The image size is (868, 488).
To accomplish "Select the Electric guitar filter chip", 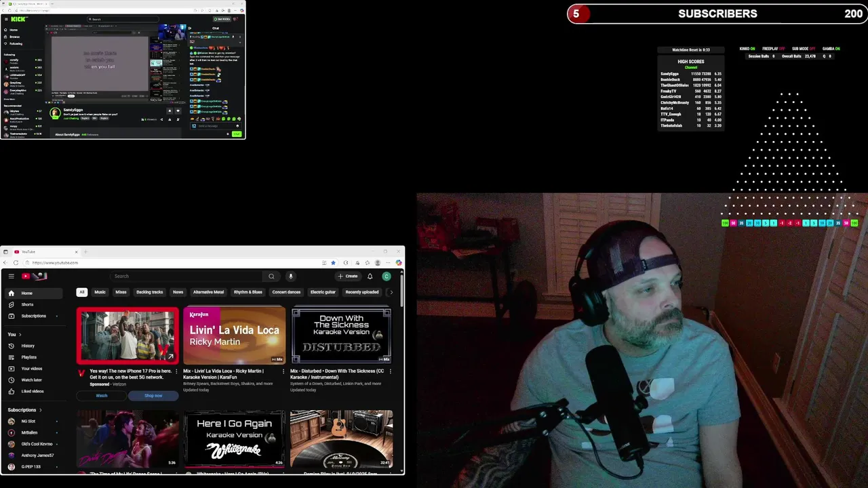I will pyautogui.click(x=323, y=292).
